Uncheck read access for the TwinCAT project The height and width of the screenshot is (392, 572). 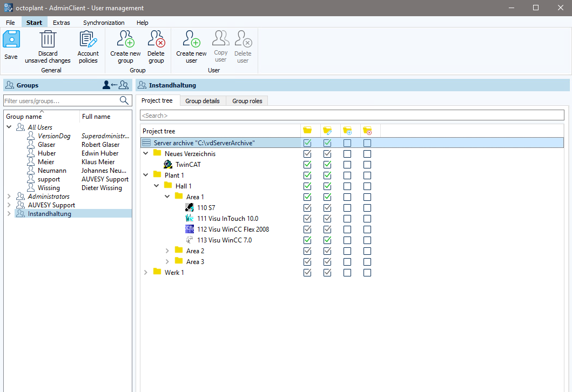pos(307,164)
